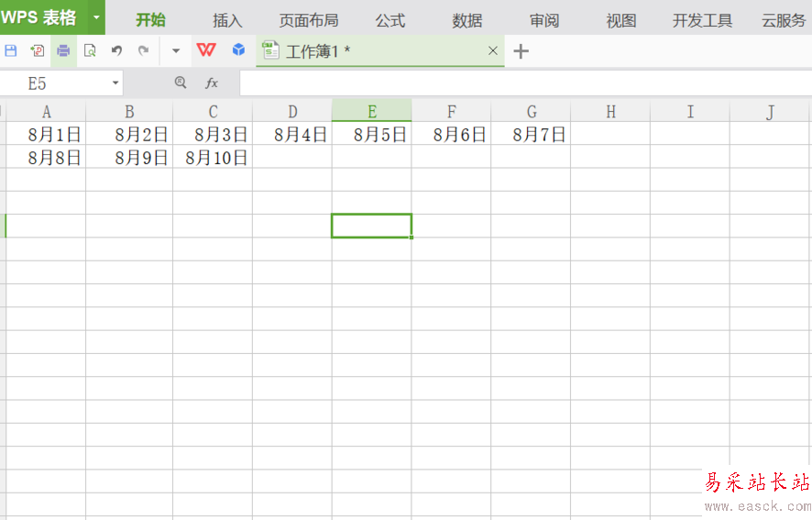The height and width of the screenshot is (520, 812).
Task: Open the 插入 ribbon tab
Action: tap(227, 20)
